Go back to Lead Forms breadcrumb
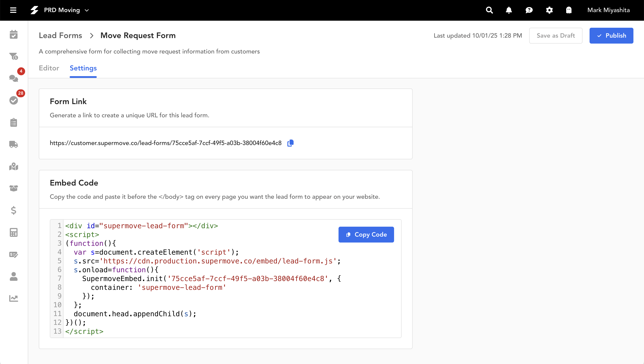 [60, 35]
